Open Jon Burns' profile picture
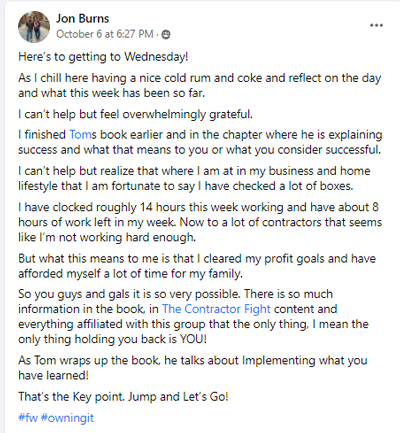Screen dimensions: 400x433 pos(34,27)
